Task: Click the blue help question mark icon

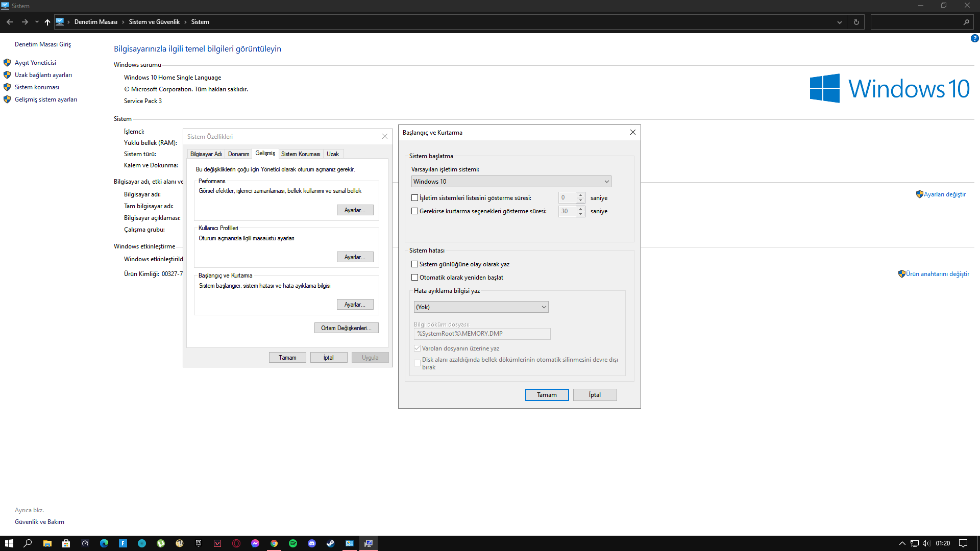Action: (974, 38)
